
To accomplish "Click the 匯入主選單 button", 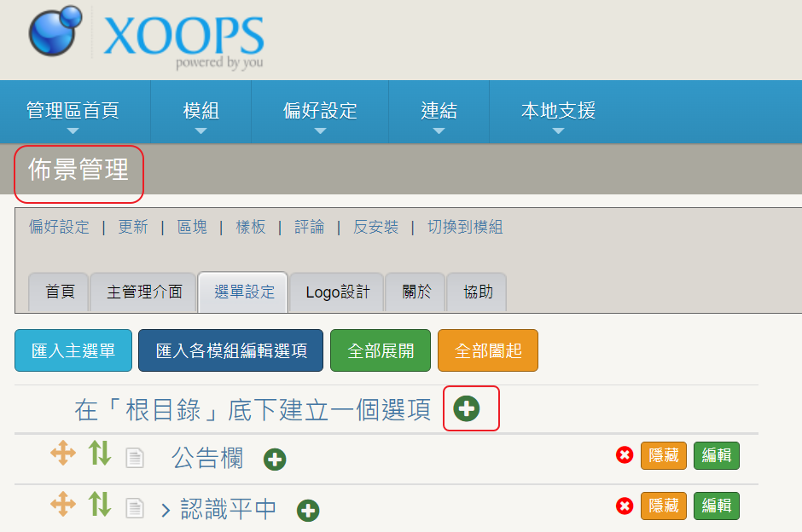I will click(x=73, y=350).
